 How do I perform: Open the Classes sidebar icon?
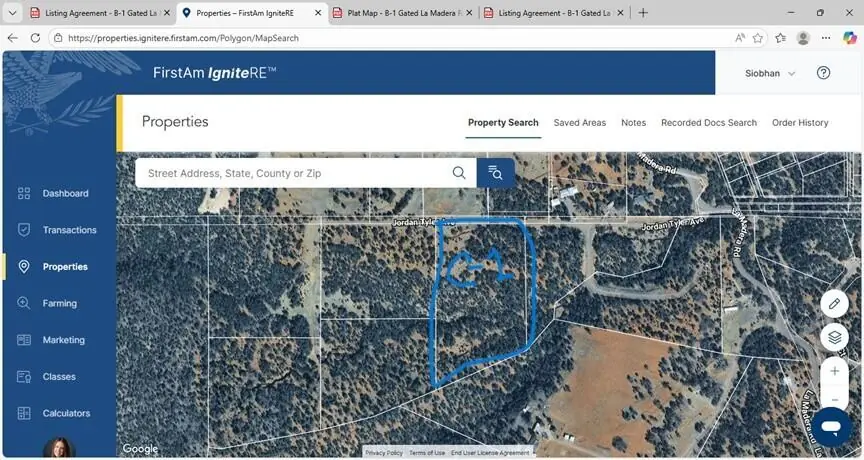point(24,377)
